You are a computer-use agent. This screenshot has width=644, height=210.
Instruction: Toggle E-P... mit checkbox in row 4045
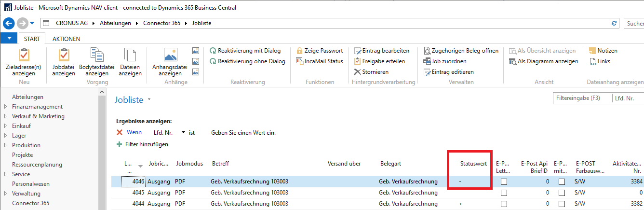click(562, 193)
